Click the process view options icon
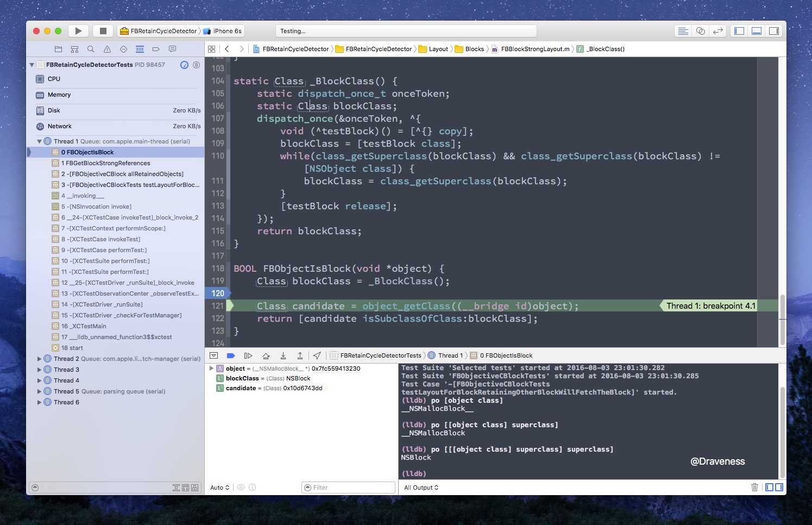The height and width of the screenshot is (525, 812). point(196,65)
